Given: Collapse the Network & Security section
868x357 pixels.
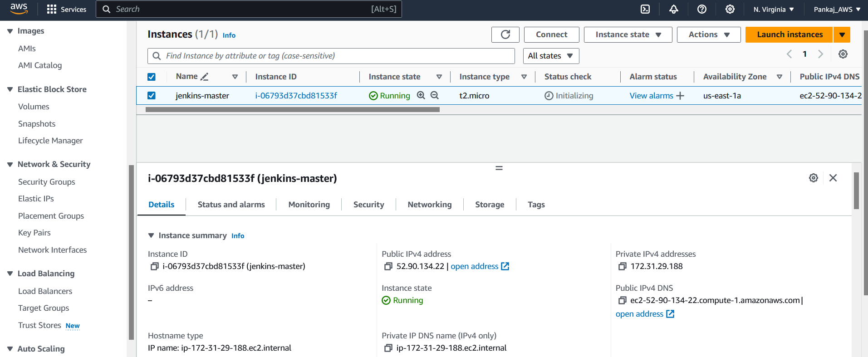Looking at the screenshot, I should coord(10,164).
